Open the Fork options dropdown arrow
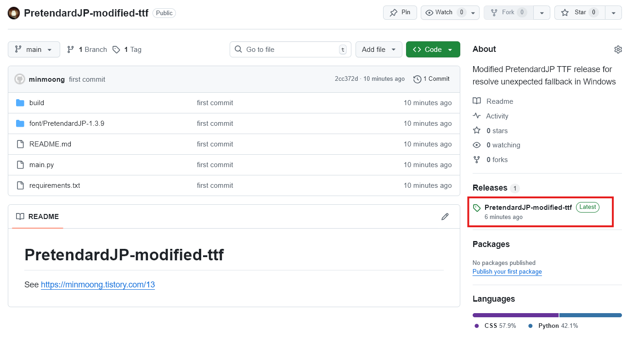Screen dimensions: 644x337 (x=542, y=13)
